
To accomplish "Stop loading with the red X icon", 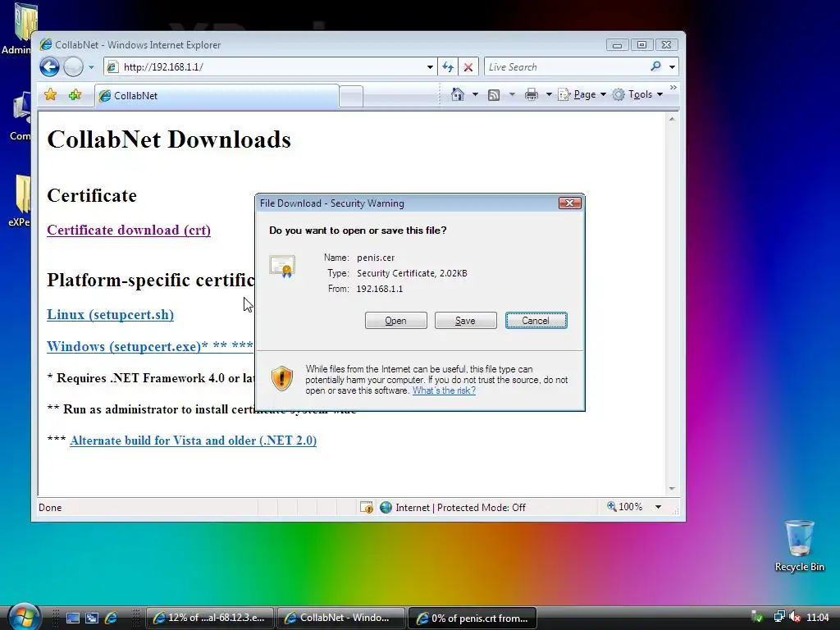I will tap(468, 67).
